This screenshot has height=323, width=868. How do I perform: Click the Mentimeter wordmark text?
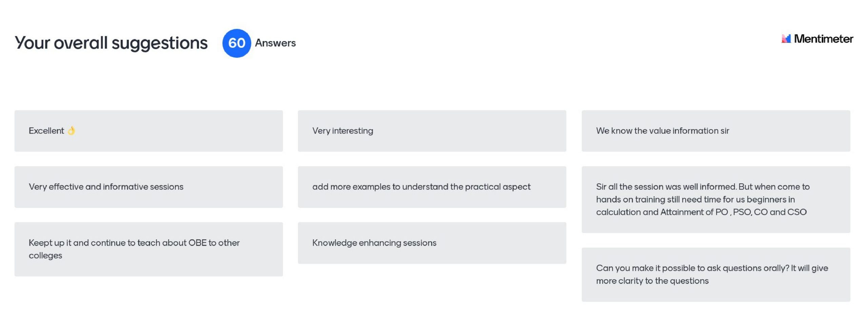coord(823,39)
